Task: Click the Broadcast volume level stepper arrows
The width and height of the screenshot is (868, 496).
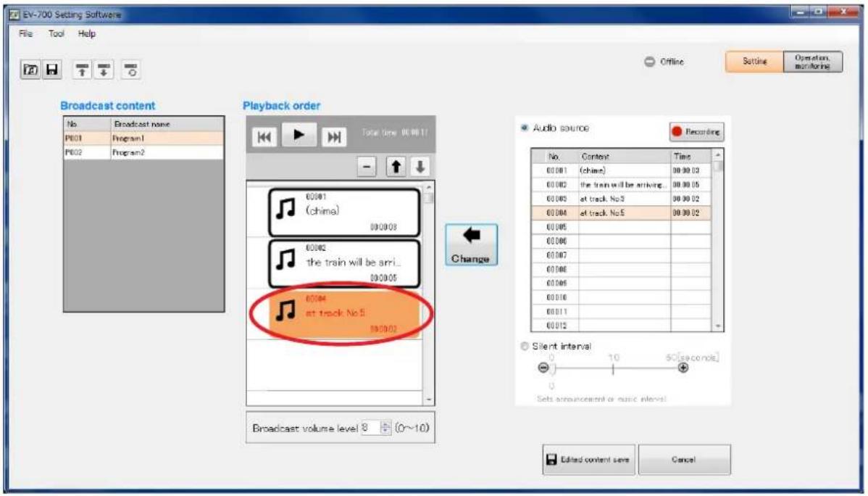Action: (386, 428)
